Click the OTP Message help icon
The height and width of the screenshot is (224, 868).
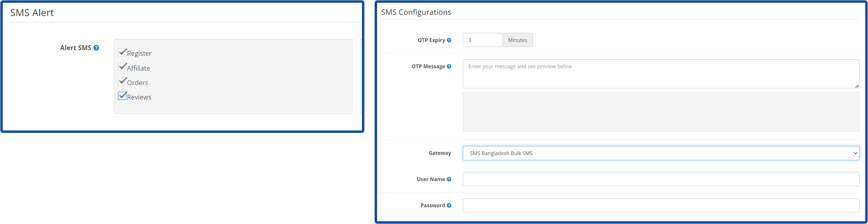coord(449,67)
